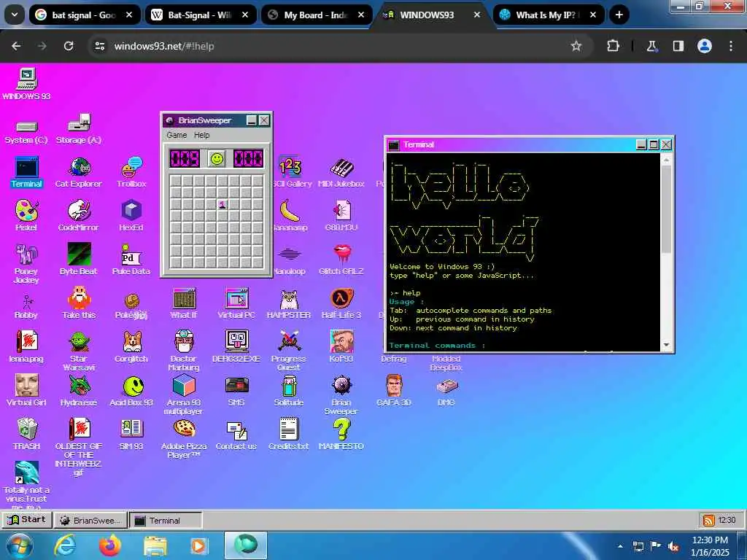Open the Contact us icon
Image resolution: width=747 pixels, height=560 pixels.
[236, 435]
